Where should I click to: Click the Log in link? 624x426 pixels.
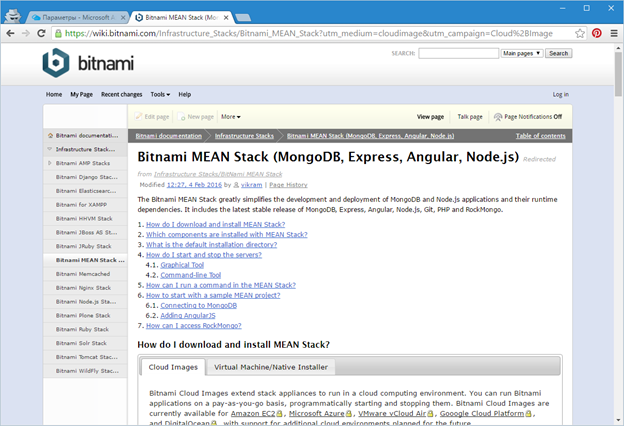click(x=560, y=94)
